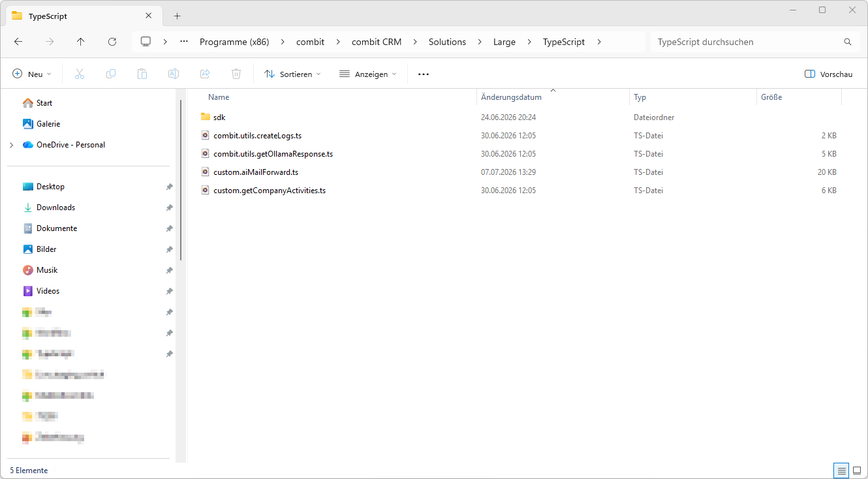This screenshot has height=479, width=868.
Task: Refresh the TypeScript folder view
Action: pos(112,42)
